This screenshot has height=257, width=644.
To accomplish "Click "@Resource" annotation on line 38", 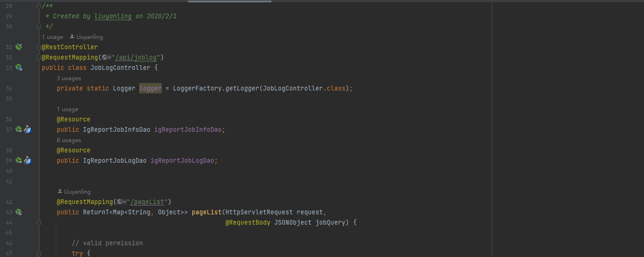I will pyautogui.click(x=74, y=150).
